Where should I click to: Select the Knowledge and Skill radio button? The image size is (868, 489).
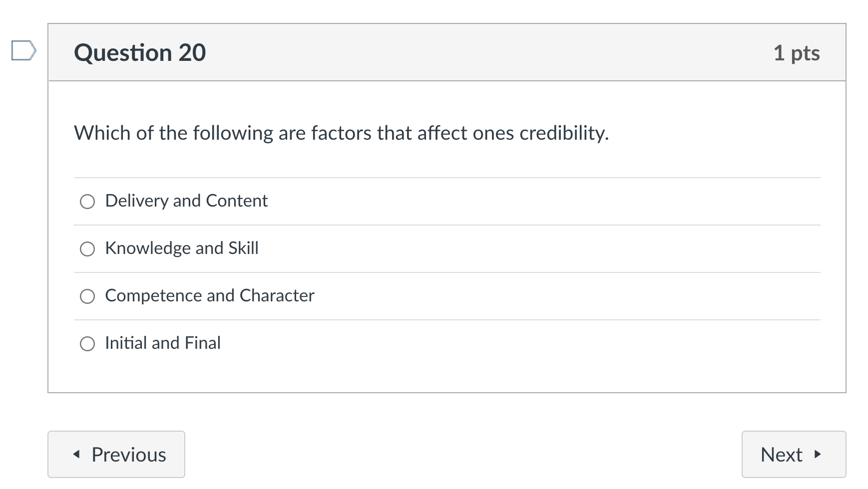(87, 248)
